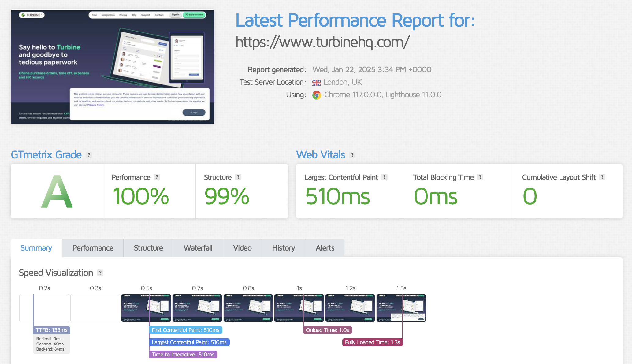The height and width of the screenshot is (364, 632).
Task: Click the Largest Contentful Paint help icon
Action: pyautogui.click(x=384, y=177)
